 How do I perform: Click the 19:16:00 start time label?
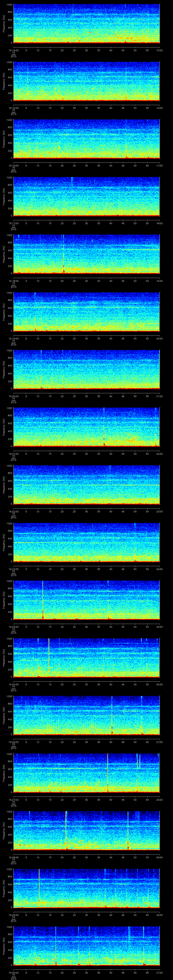(13, 166)
